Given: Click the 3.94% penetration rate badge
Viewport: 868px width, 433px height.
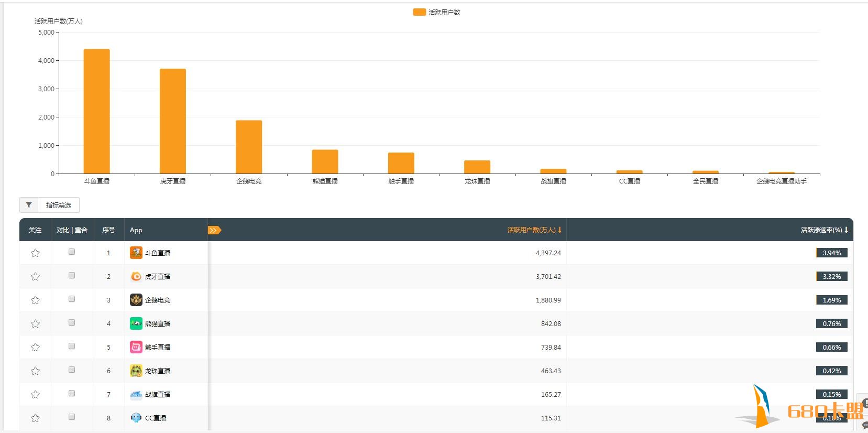Looking at the screenshot, I should (832, 253).
